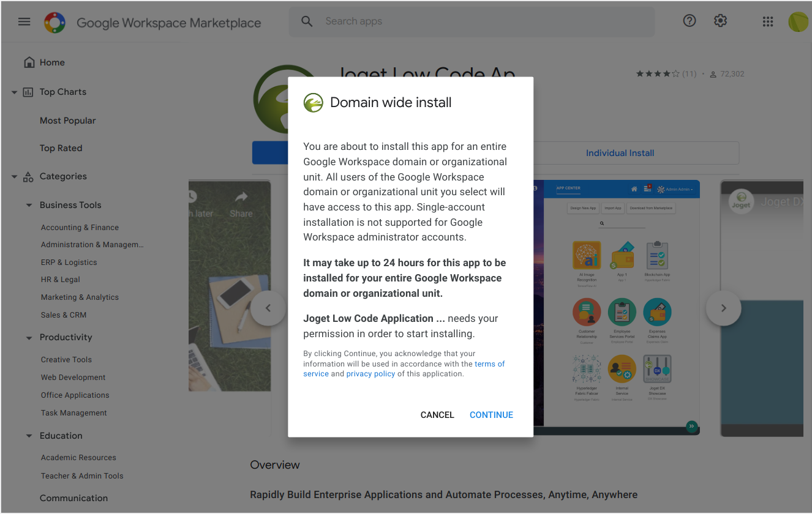This screenshot has width=812, height=514.
Task: Open the video thumbnail with notebook
Action: pyautogui.click(x=230, y=286)
